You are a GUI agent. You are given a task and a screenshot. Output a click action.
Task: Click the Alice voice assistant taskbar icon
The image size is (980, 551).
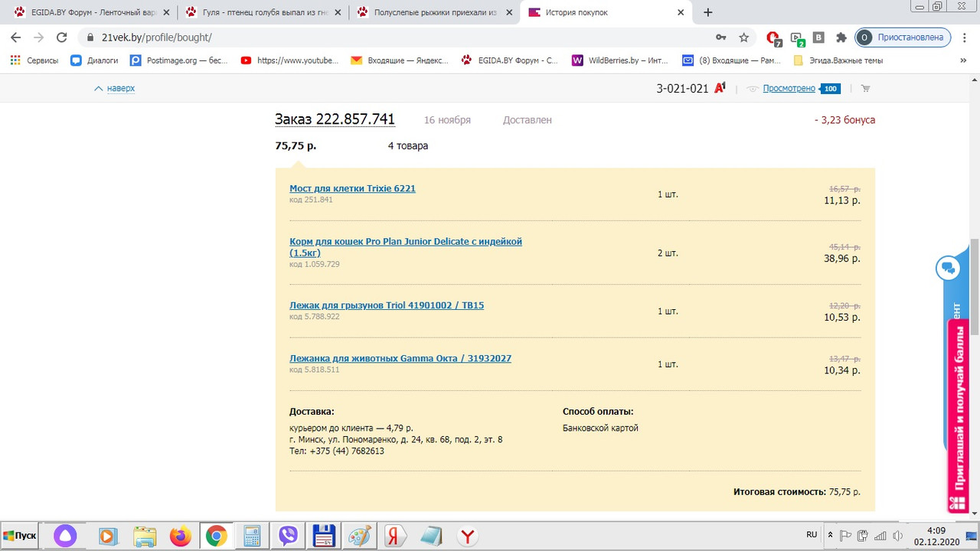[65, 536]
